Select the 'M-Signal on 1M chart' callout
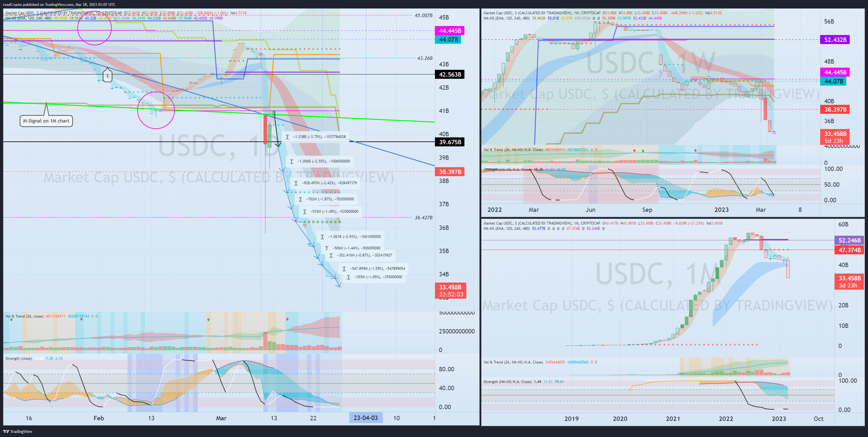Image resolution: width=868 pixels, height=437 pixels. 46,121
